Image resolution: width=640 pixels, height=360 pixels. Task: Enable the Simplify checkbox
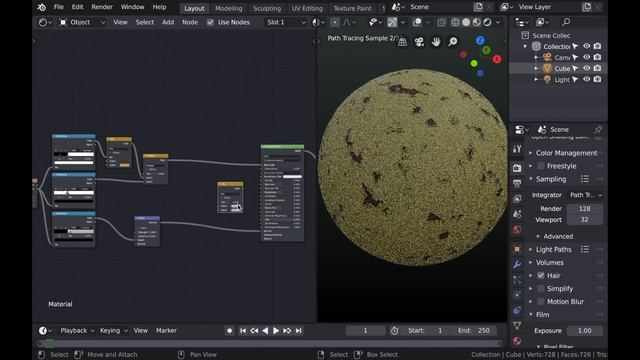tap(541, 289)
